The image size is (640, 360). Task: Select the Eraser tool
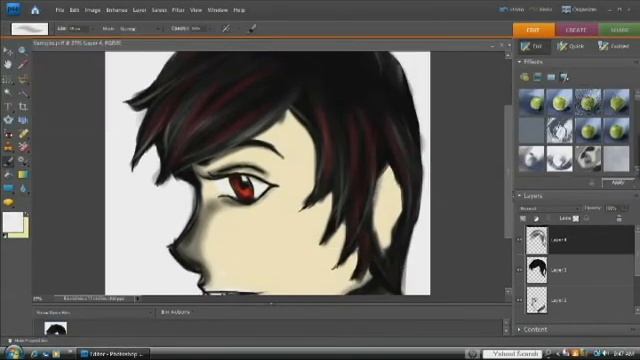click(x=23, y=147)
